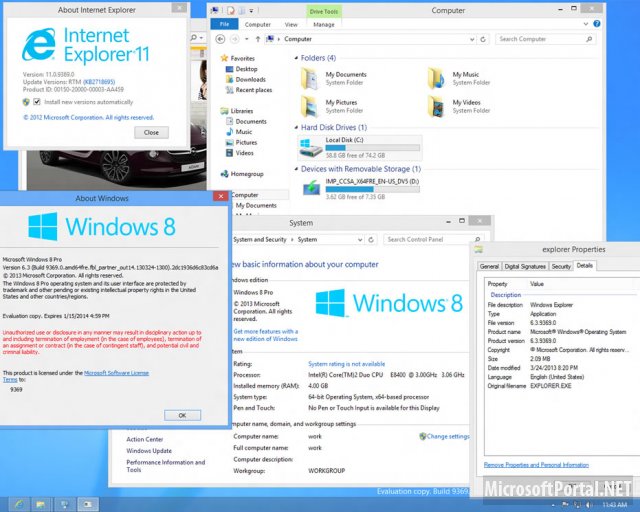640x512 pixels.
Task: Open address bar history dropdown in Computer
Action: point(472,39)
